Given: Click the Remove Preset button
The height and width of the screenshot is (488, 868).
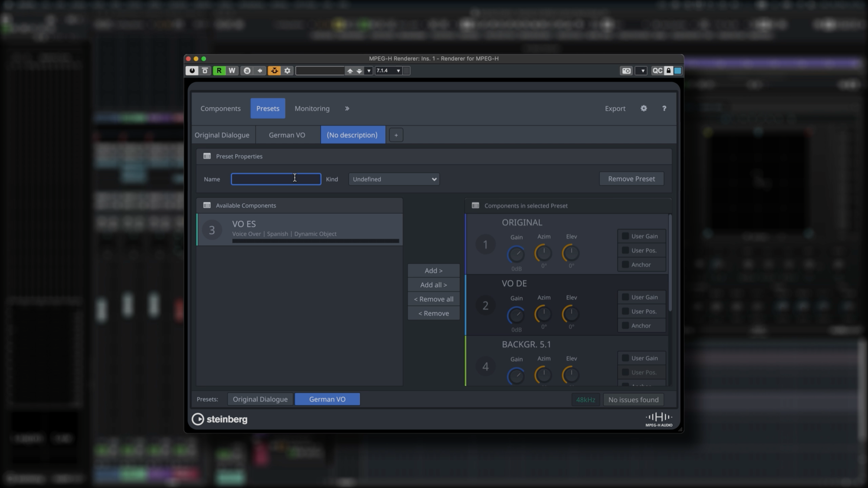Looking at the screenshot, I should pos(631,179).
